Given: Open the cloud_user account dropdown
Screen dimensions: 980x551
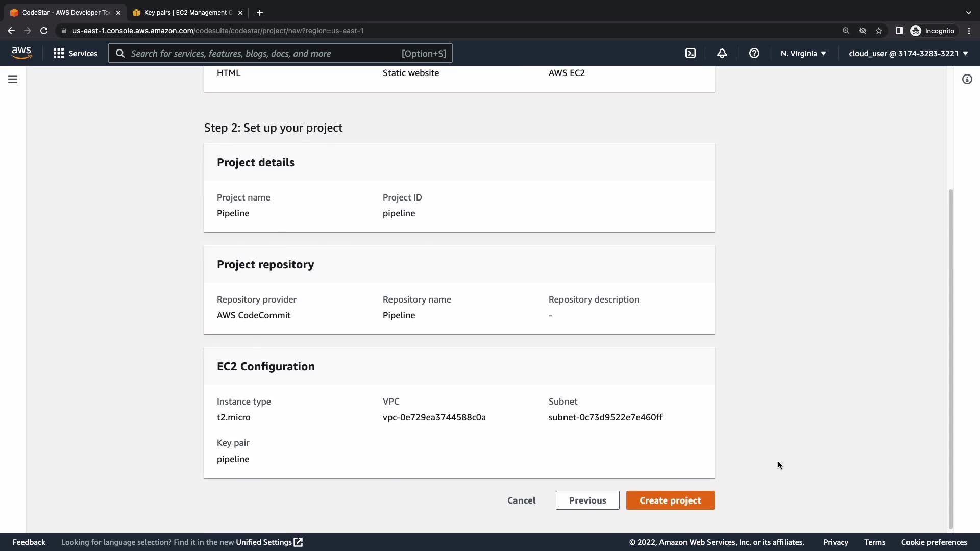Looking at the screenshot, I should point(908,53).
